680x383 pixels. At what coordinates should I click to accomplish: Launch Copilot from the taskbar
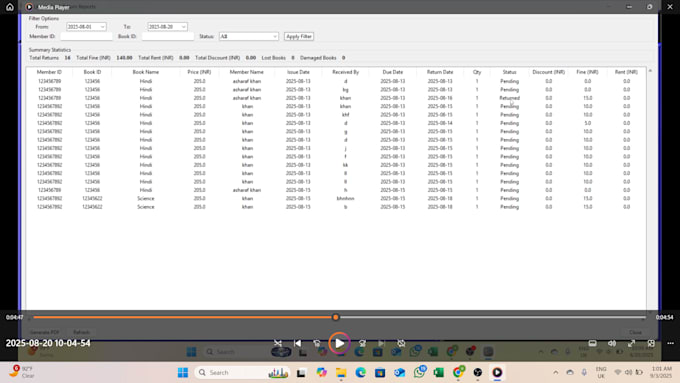(x=321, y=373)
